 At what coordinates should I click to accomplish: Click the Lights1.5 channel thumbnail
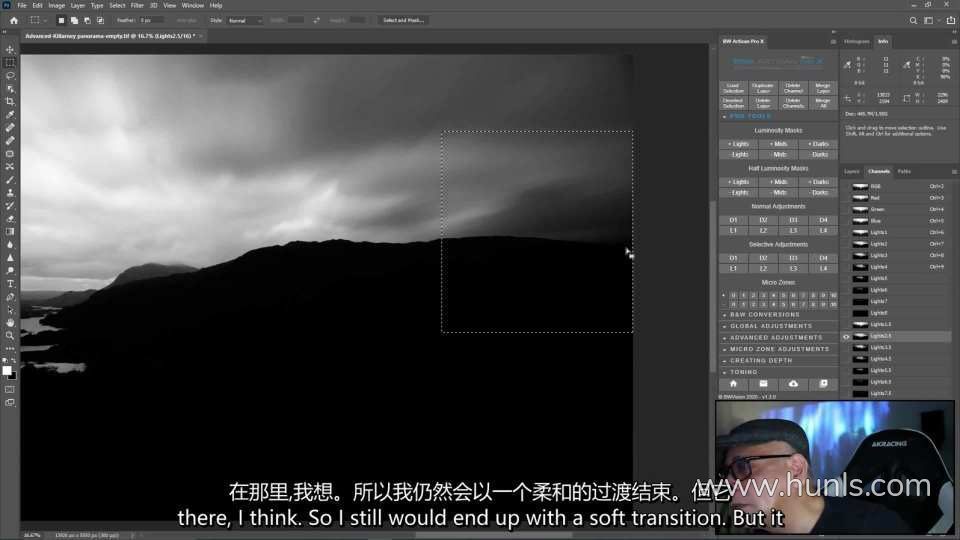[x=860, y=324]
